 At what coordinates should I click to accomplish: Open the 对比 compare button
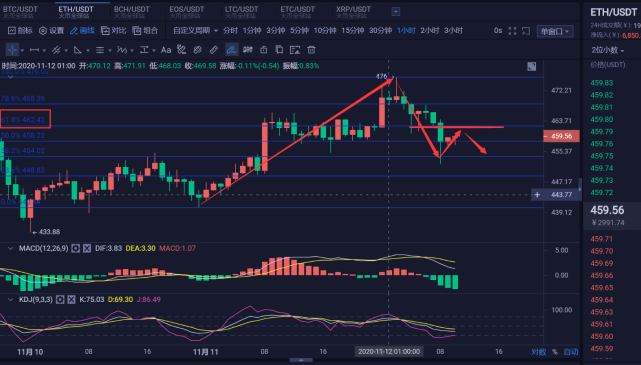coord(114,31)
